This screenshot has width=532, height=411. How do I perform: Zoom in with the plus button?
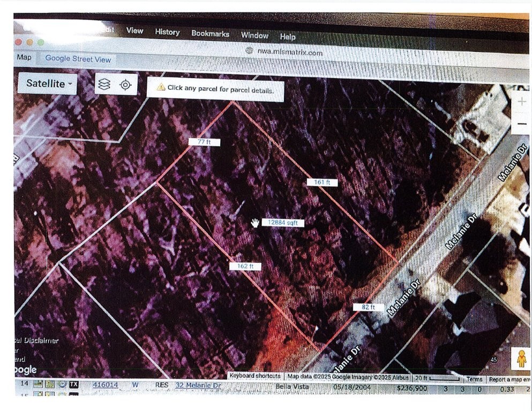522,102
